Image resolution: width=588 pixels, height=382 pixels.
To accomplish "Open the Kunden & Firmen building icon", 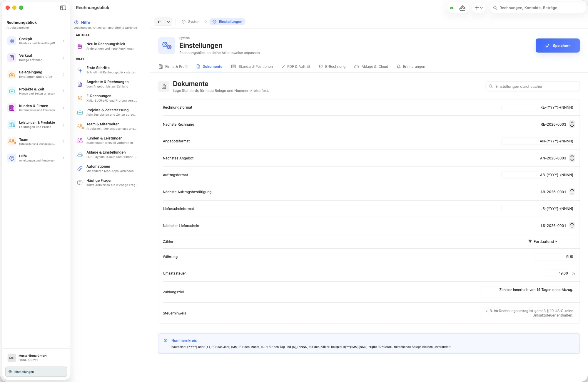I will pos(12,108).
